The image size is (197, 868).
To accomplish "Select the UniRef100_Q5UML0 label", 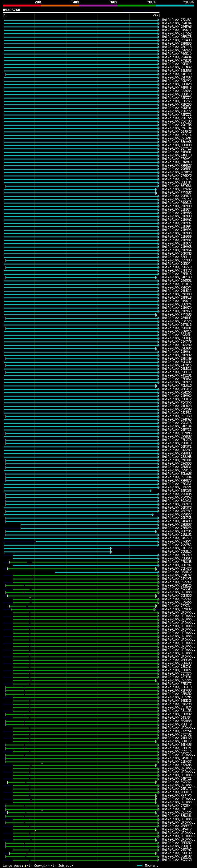I will click(177, 551).
